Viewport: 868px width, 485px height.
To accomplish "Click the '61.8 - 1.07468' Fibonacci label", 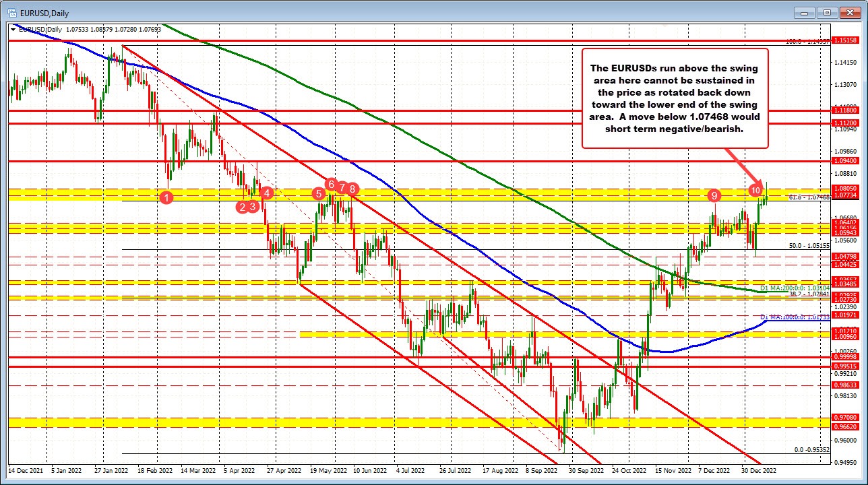I will (809, 197).
